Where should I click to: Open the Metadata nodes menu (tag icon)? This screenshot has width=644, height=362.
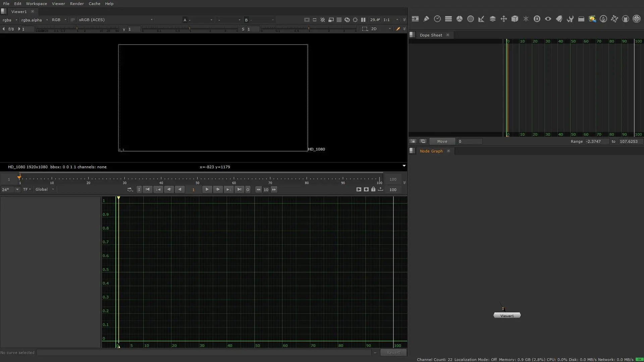tap(559, 19)
